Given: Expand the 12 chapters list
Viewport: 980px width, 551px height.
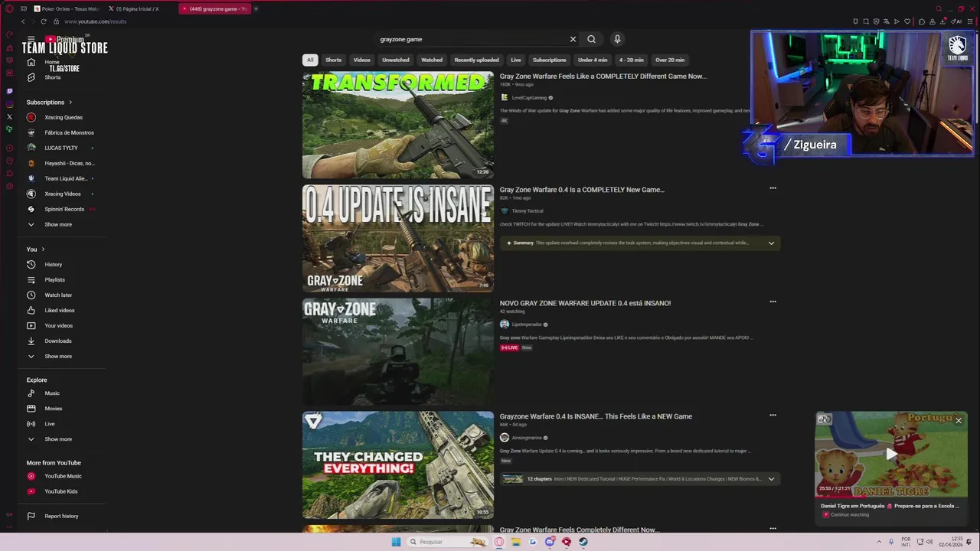Looking at the screenshot, I should tap(771, 479).
